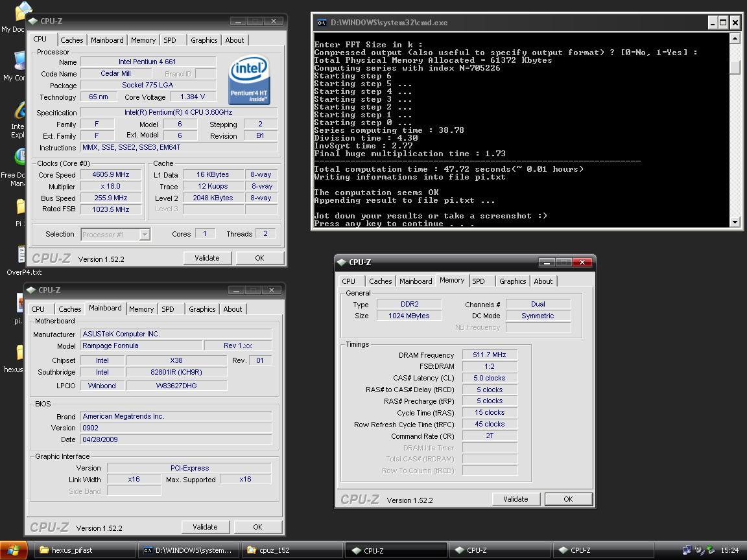
Task: Click the network system tray icon
Action: click(x=687, y=550)
